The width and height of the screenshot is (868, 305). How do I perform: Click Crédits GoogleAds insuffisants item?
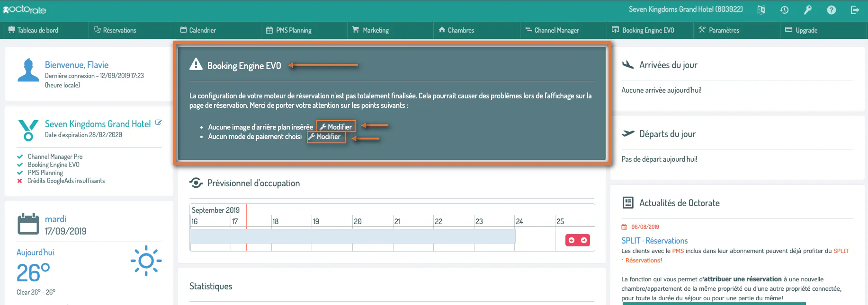point(66,181)
